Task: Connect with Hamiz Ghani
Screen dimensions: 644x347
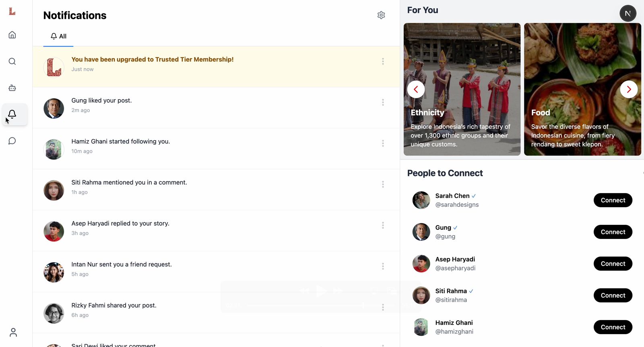Action: (613, 327)
